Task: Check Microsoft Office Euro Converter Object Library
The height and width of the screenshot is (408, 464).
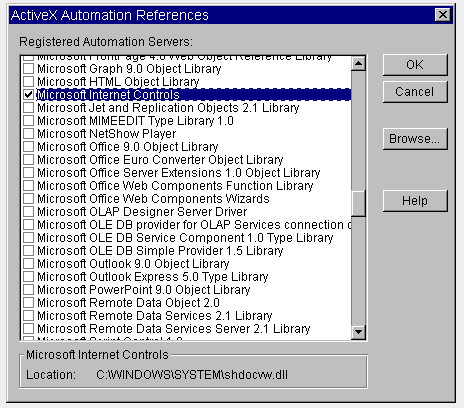Action: 29,160
